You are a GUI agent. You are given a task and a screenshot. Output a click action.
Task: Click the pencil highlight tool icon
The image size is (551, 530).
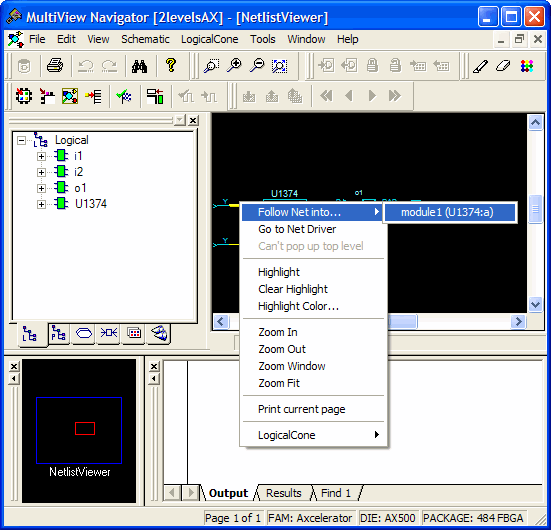480,66
